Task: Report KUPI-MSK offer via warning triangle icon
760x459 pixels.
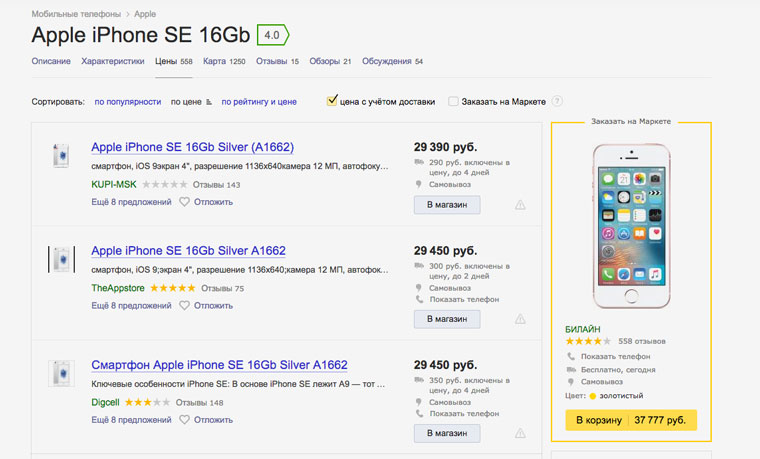Action: click(520, 205)
